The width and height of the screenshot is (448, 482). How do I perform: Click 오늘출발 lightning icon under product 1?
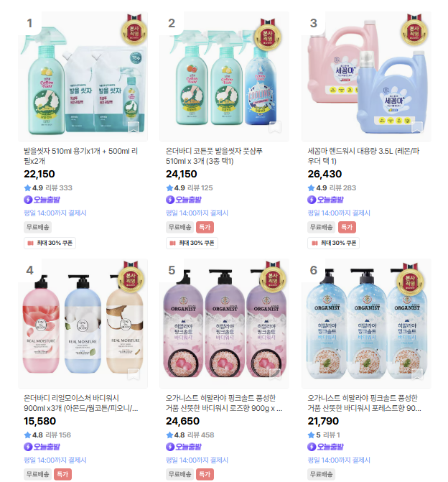[28, 200]
